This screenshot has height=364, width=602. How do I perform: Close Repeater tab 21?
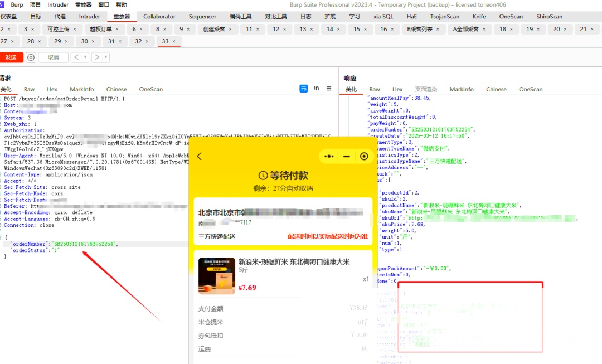[592, 29]
